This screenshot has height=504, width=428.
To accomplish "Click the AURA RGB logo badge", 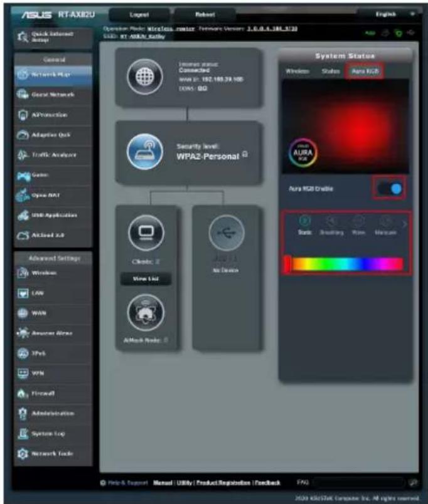I will point(302,153).
